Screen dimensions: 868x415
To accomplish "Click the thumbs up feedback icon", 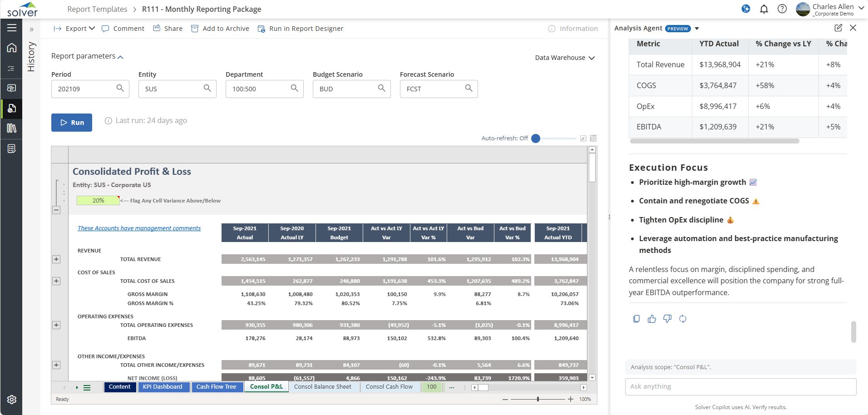I will (652, 319).
